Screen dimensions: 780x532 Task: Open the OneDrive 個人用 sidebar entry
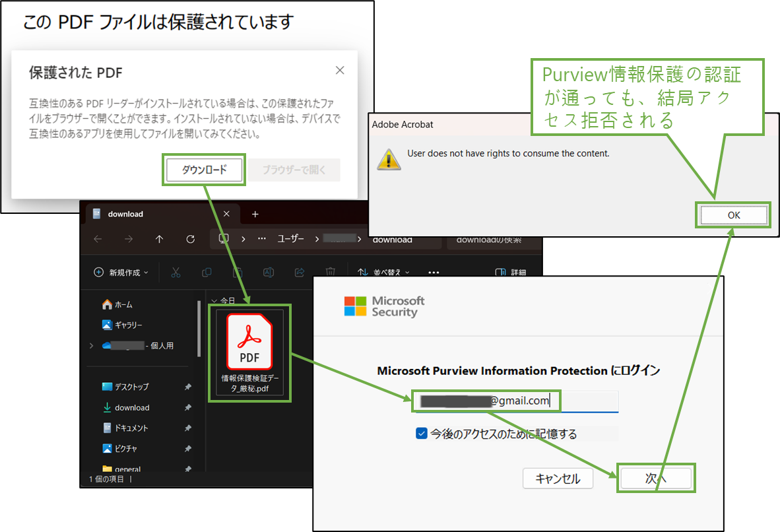pos(138,345)
